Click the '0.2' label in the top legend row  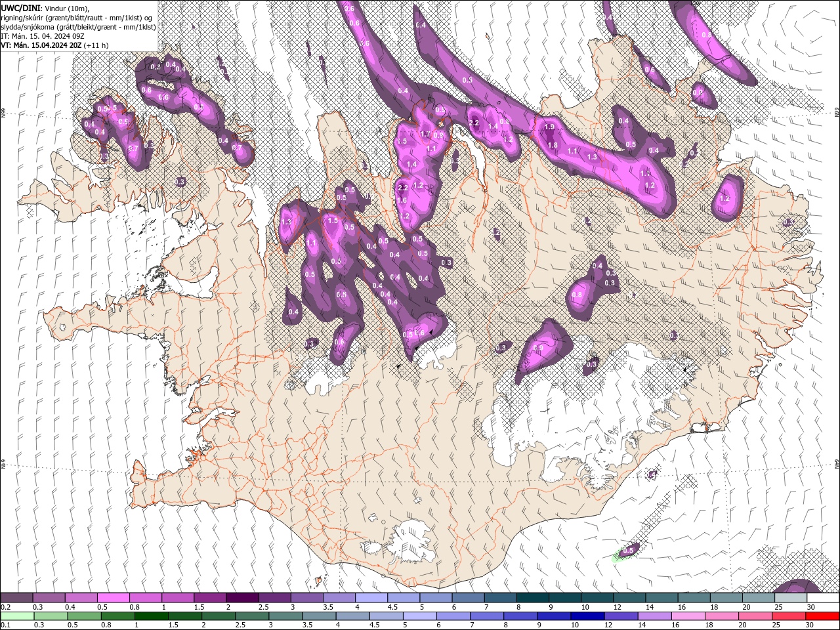click(6, 607)
